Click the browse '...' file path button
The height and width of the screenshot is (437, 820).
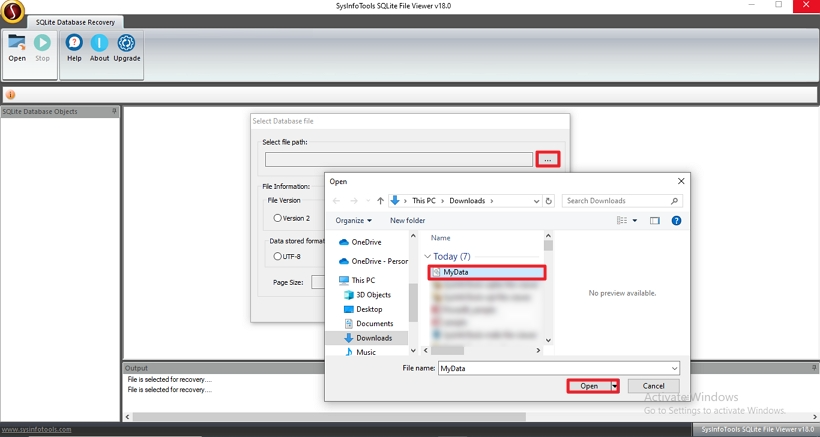point(548,159)
